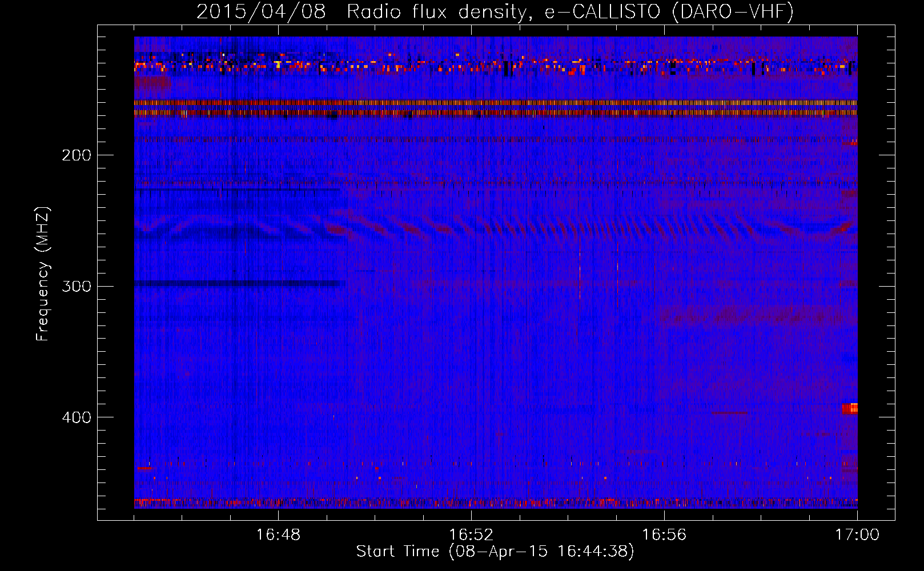This screenshot has width=924, height=571.
Task: Click the 17:00 time tick label
Action: (857, 535)
